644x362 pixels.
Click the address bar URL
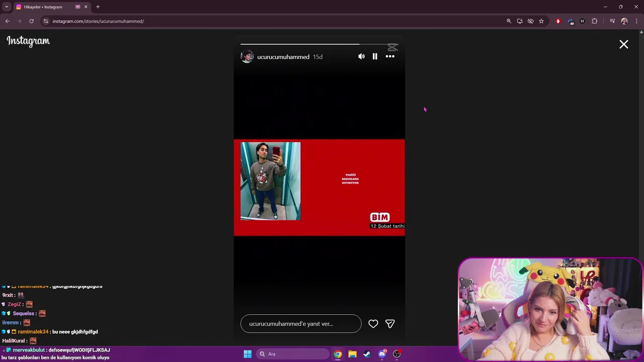(x=98, y=21)
